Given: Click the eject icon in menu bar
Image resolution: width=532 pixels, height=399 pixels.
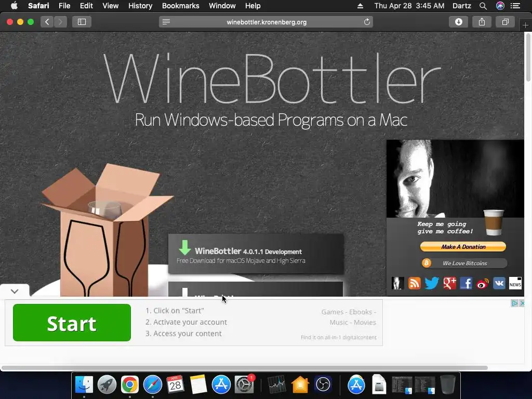Looking at the screenshot, I should pyautogui.click(x=361, y=6).
